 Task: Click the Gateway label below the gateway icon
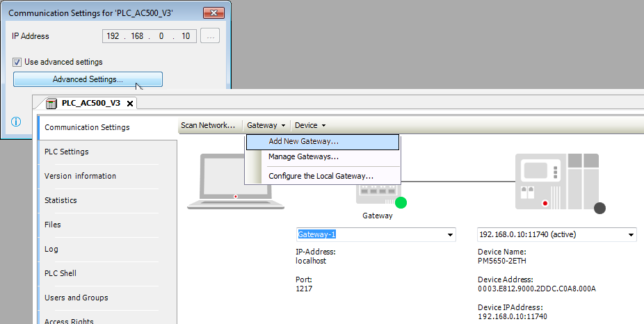(378, 216)
